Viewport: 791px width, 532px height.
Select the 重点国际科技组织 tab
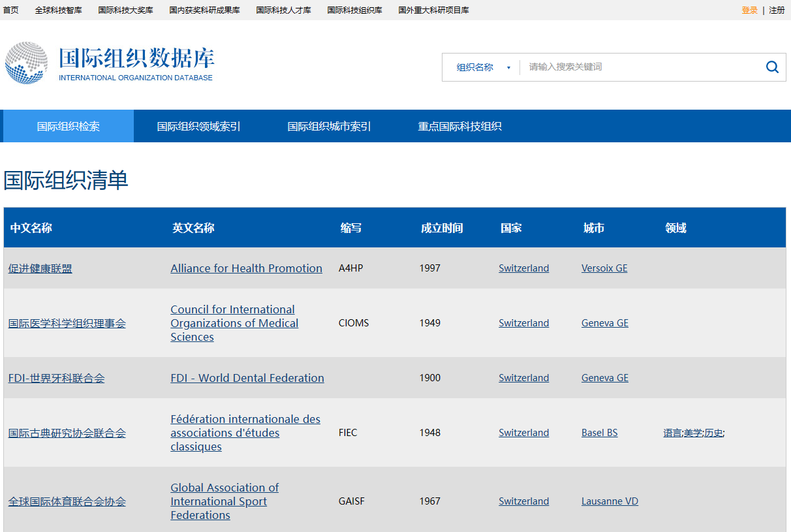(x=459, y=127)
